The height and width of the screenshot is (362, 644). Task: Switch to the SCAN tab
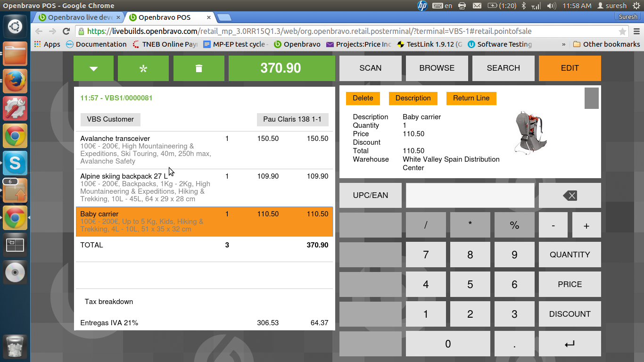point(371,68)
